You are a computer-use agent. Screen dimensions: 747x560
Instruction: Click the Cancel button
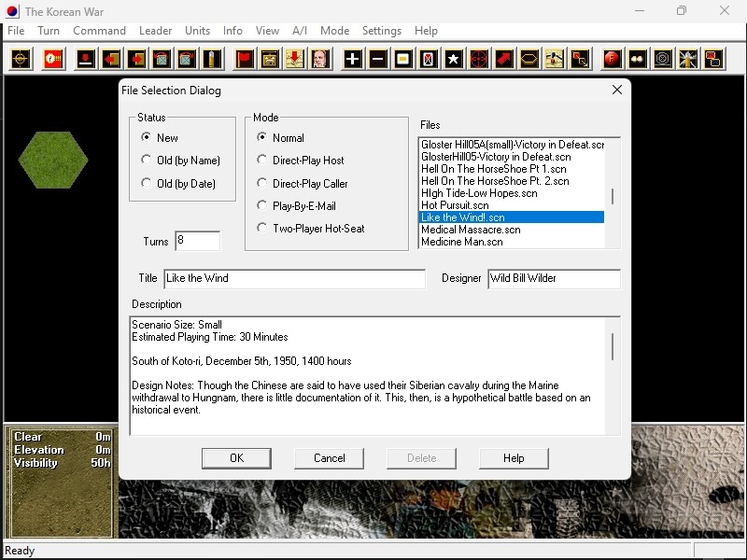[329, 458]
